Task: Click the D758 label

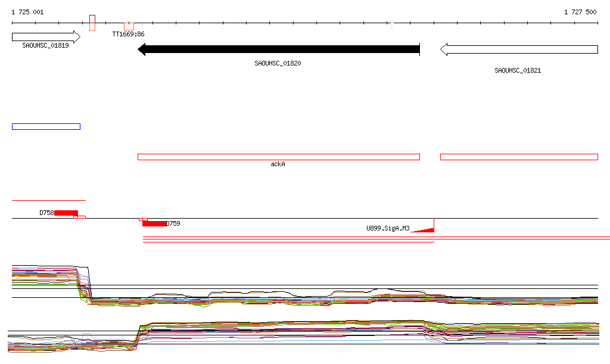Action: pyautogui.click(x=46, y=213)
